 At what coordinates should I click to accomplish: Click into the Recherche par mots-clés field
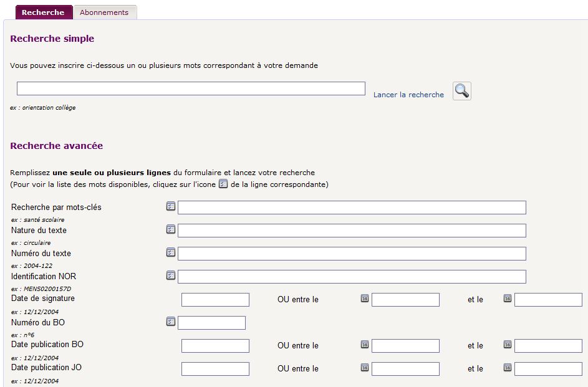pos(352,208)
